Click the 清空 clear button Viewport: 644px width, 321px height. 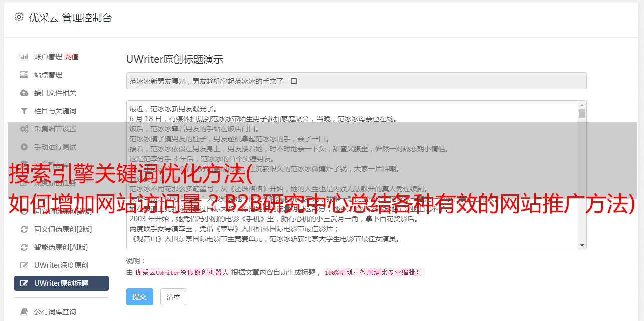point(174,297)
